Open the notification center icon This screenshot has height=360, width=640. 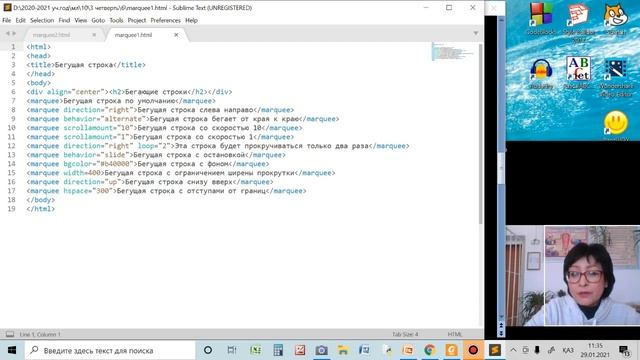click(x=624, y=350)
